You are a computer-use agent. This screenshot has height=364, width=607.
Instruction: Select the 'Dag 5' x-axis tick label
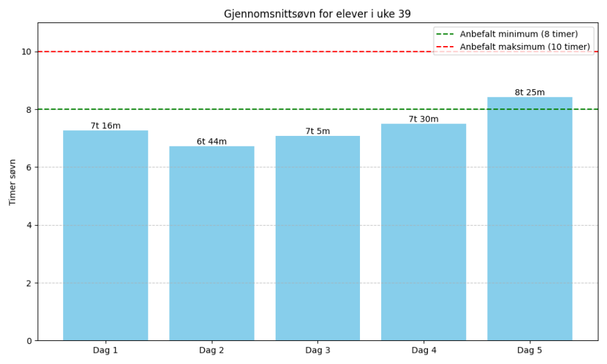pos(530,350)
